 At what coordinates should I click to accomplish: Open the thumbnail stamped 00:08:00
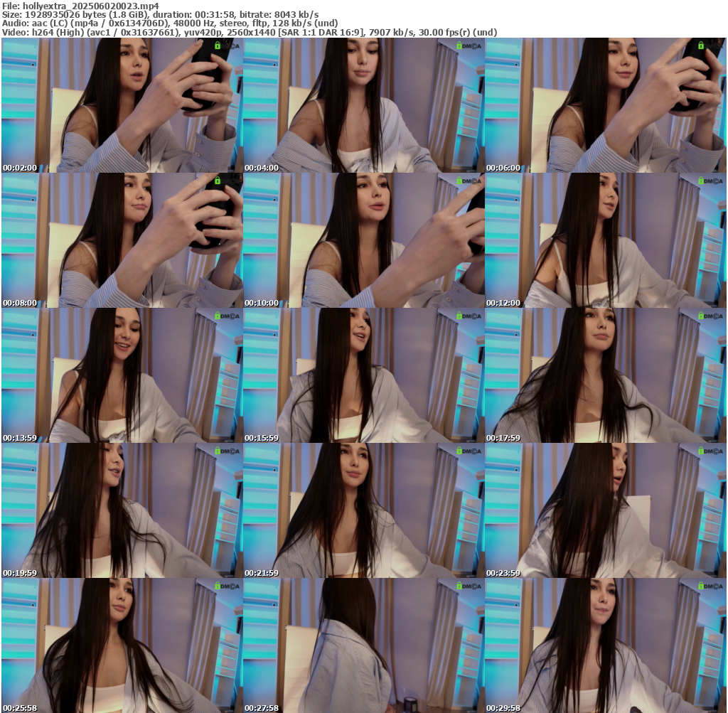122,240
